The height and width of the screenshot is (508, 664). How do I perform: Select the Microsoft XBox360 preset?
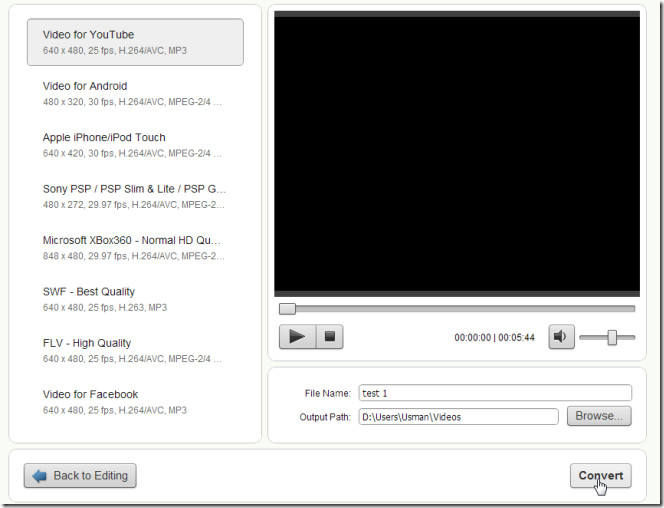point(135,248)
